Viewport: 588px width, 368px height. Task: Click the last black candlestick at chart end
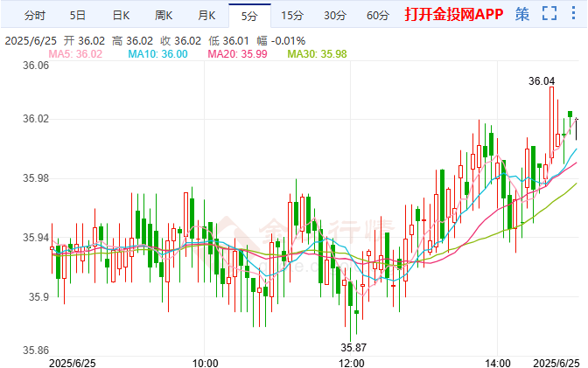click(577, 129)
